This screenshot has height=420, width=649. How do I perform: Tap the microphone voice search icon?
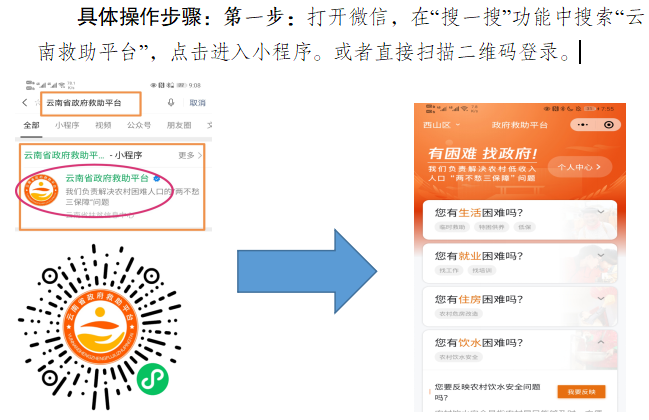coord(171,102)
